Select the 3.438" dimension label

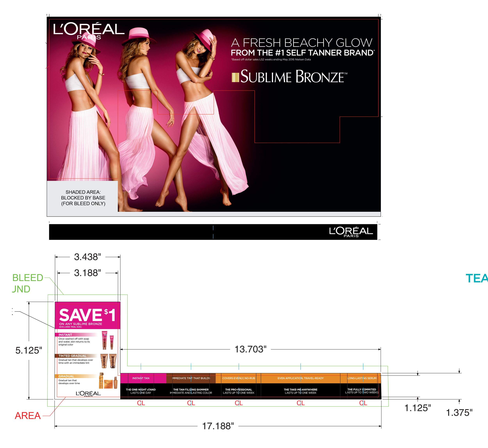pos(87,257)
